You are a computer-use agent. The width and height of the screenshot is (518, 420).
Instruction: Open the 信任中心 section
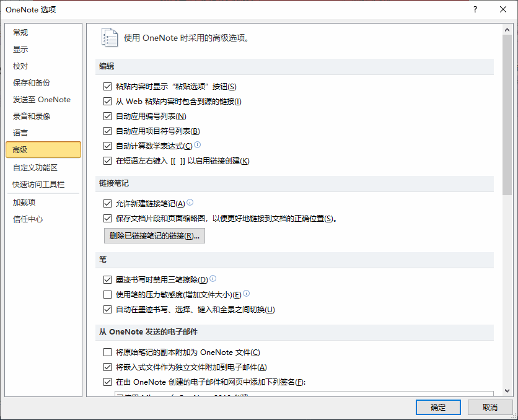pos(28,219)
